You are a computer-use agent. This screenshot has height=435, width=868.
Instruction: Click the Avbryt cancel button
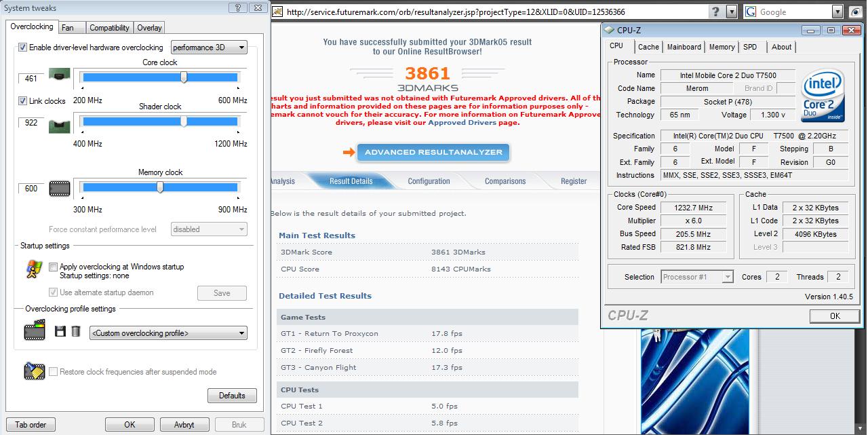pos(184,425)
